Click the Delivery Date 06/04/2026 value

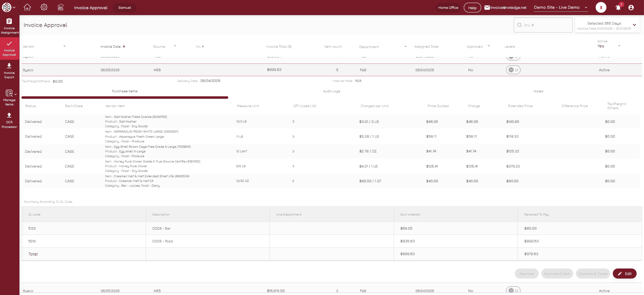(x=210, y=81)
